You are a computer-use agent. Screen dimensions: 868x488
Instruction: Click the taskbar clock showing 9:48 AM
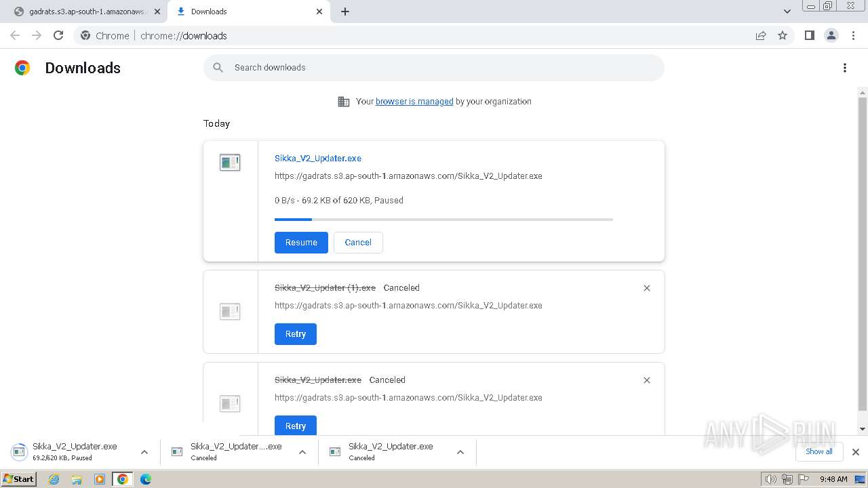pos(833,479)
